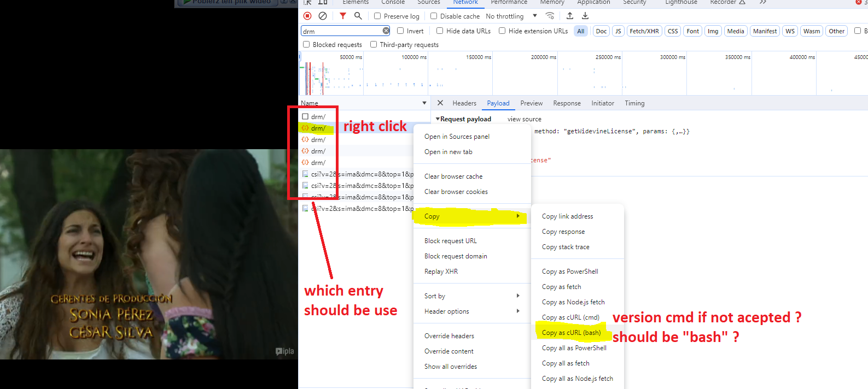The image size is (868, 389).
Task: Filter by Other requests
Action: pyautogui.click(x=836, y=31)
